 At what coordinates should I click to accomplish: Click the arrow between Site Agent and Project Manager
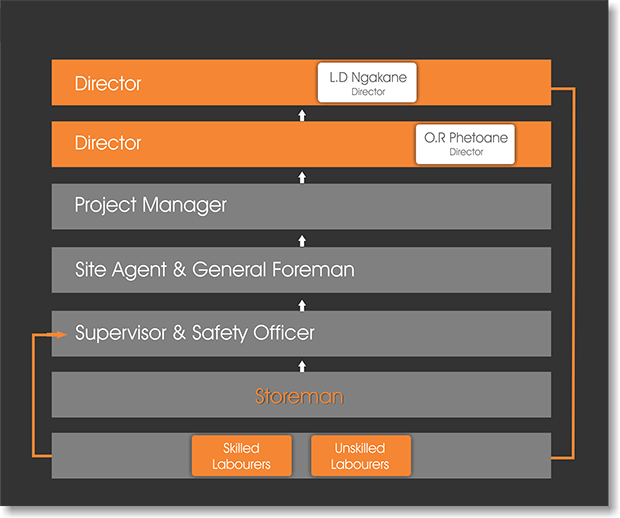pyautogui.click(x=302, y=240)
